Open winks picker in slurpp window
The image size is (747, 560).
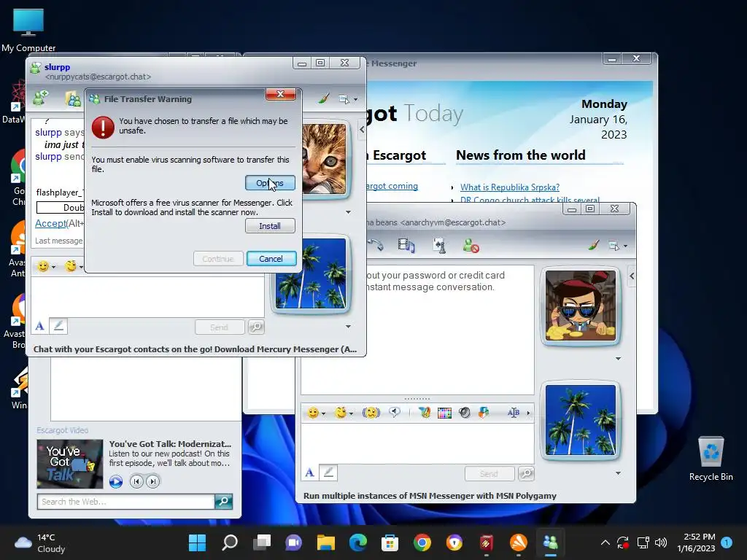(x=74, y=266)
